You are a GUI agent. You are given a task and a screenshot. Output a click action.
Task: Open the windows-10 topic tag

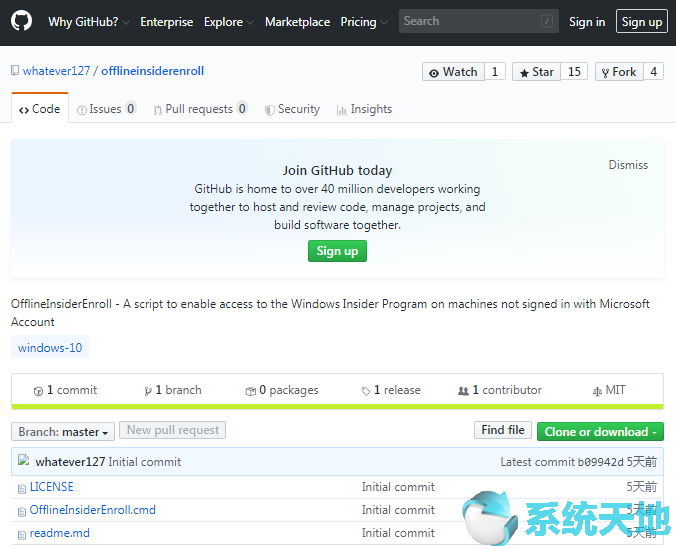(50, 347)
